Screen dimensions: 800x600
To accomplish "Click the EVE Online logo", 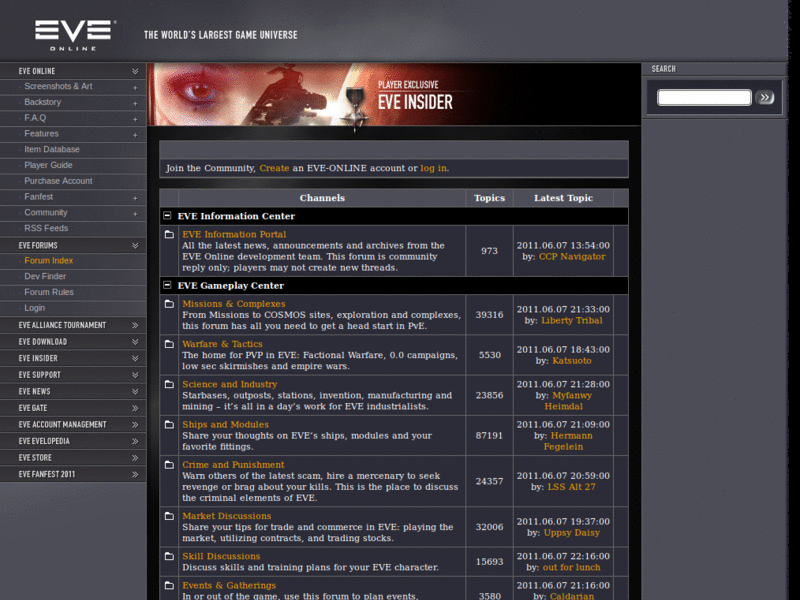I will tap(75, 35).
